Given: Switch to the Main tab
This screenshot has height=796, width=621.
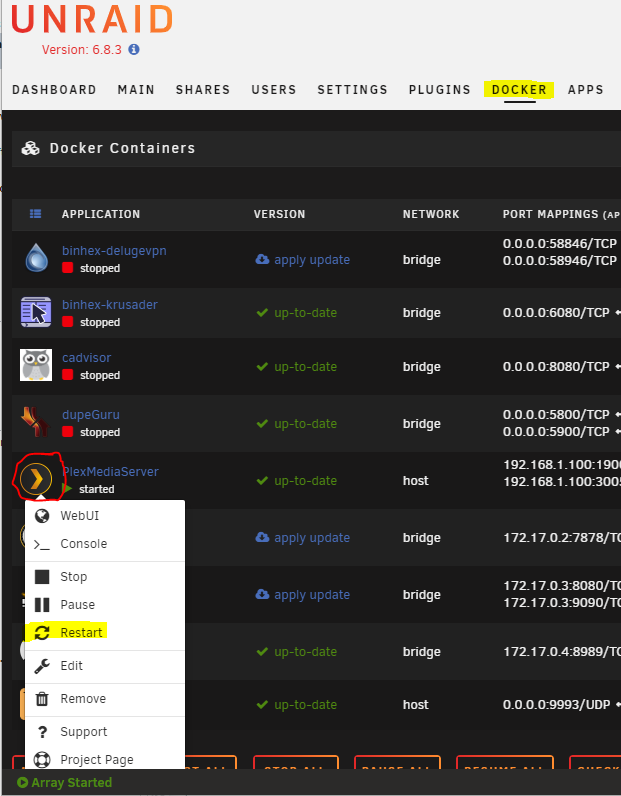Looking at the screenshot, I should (x=136, y=90).
